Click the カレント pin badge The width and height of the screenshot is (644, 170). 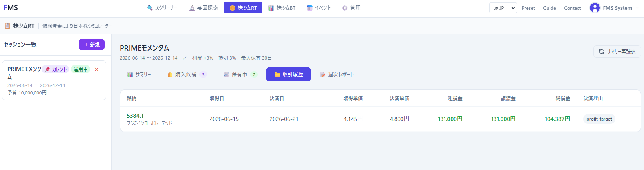[x=56, y=69]
